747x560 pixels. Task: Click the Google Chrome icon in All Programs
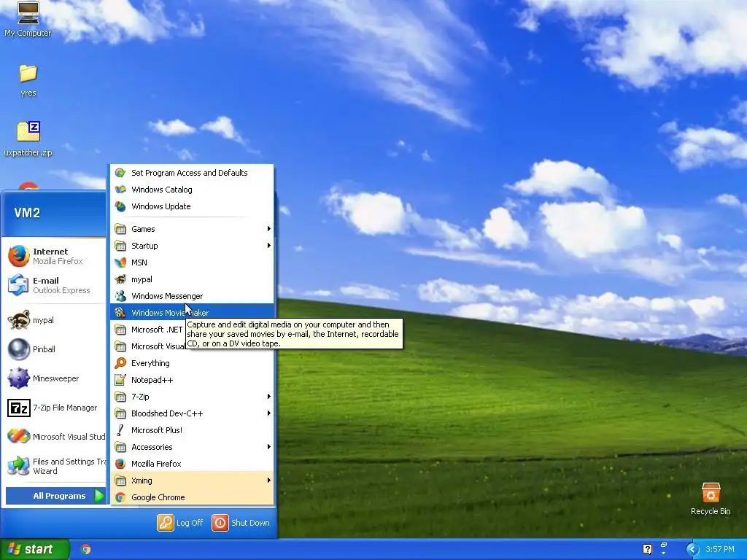coord(120,497)
